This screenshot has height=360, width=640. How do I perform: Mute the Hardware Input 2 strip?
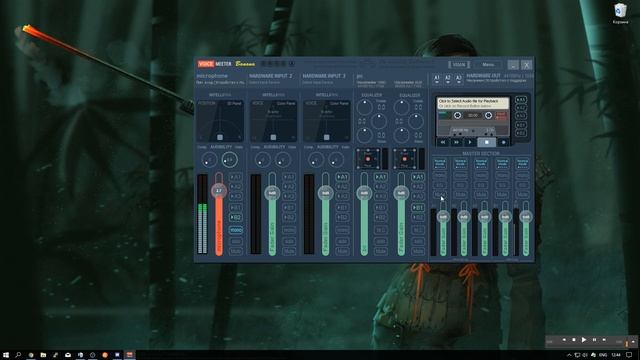coord(289,251)
